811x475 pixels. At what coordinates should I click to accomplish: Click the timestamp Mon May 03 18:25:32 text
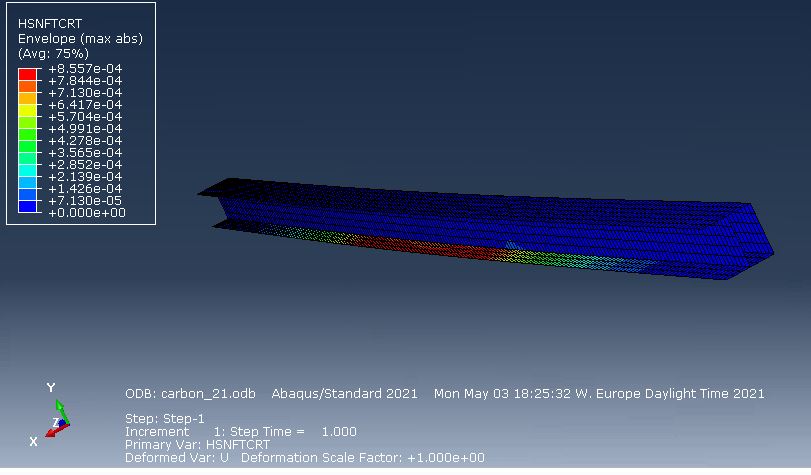599,394
